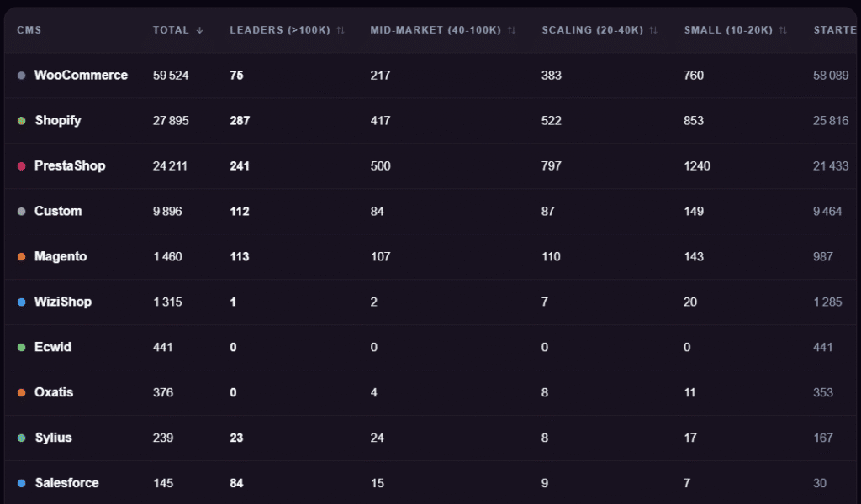Image resolution: width=861 pixels, height=504 pixels.
Task: Click the red color dot beside PrestaShop
Action: [x=22, y=166]
